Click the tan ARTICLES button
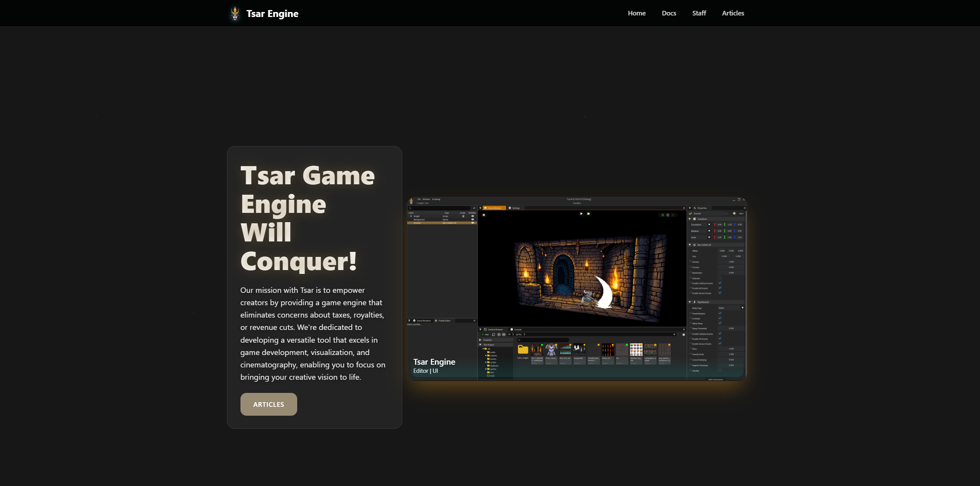The image size is (980, 486). [x=269, y=404]
